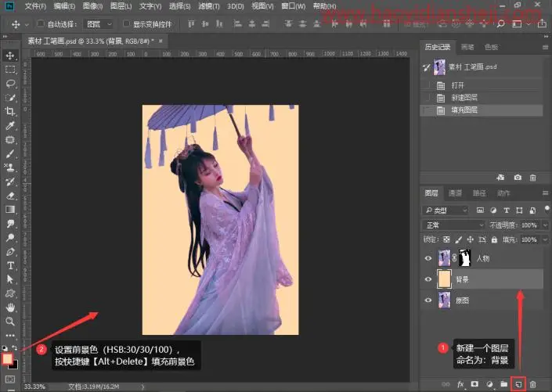This screenshot has height=392, width=552.
Task: Click 人物 layer mask thumbnail
Action: click(x=464, y=258)
